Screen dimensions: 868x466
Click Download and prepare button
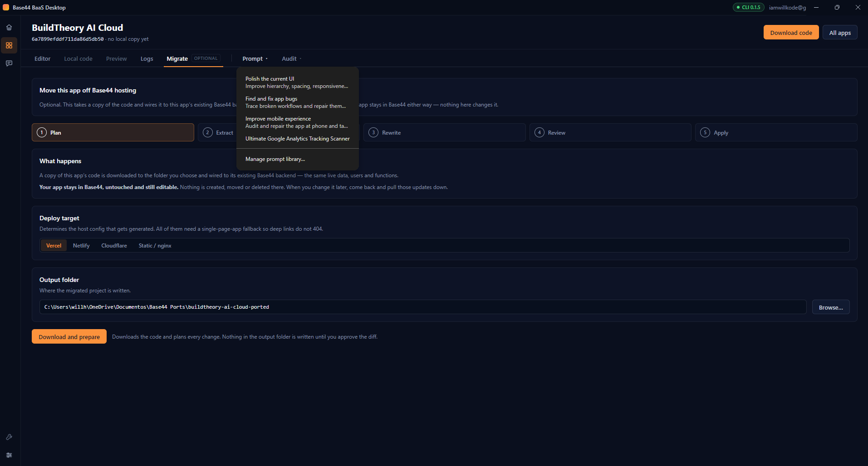point(69,337)
